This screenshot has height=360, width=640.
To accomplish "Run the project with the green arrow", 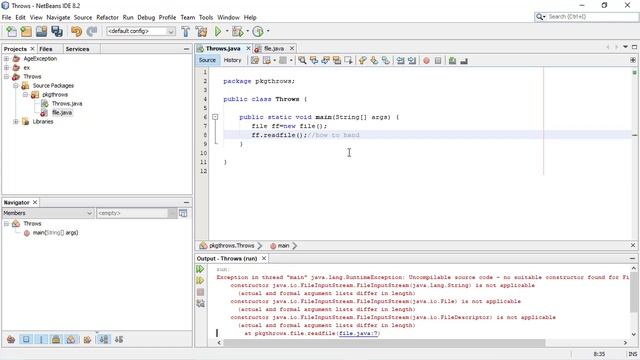I will pyautogui.click(x=218, y=31).
